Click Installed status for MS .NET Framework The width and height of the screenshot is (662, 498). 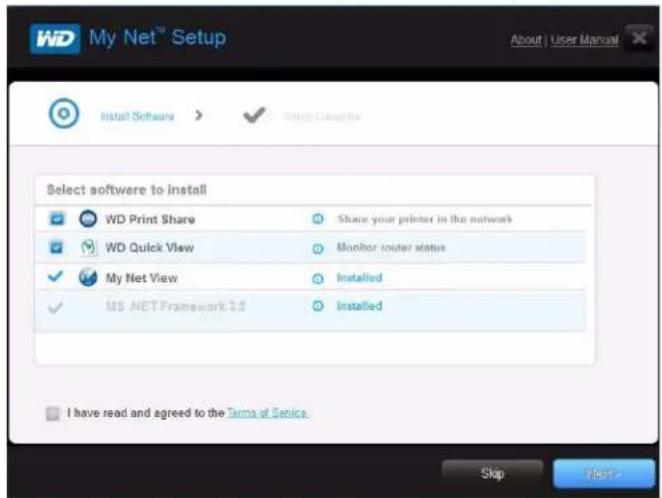coord(359,306)
